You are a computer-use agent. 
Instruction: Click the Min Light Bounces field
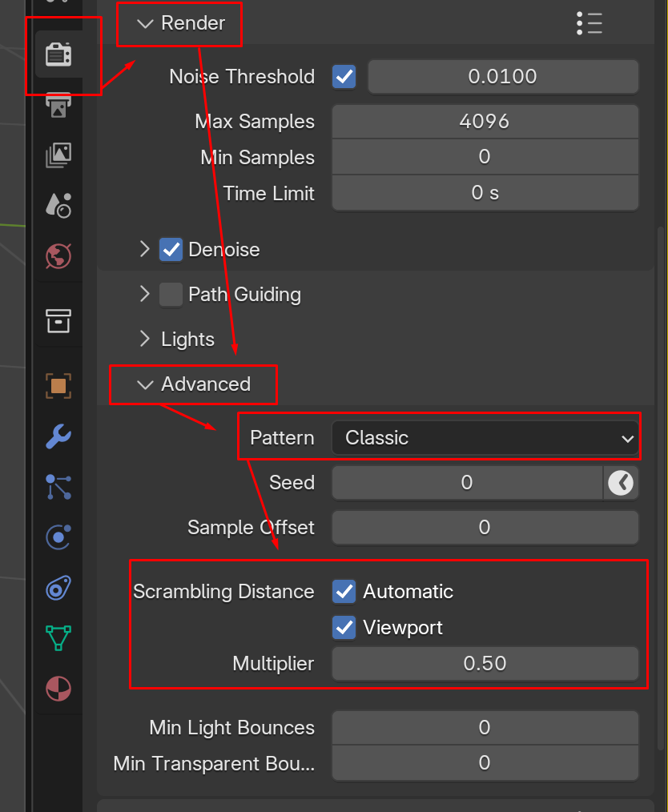pyautogui.click(x=485, y=728)
